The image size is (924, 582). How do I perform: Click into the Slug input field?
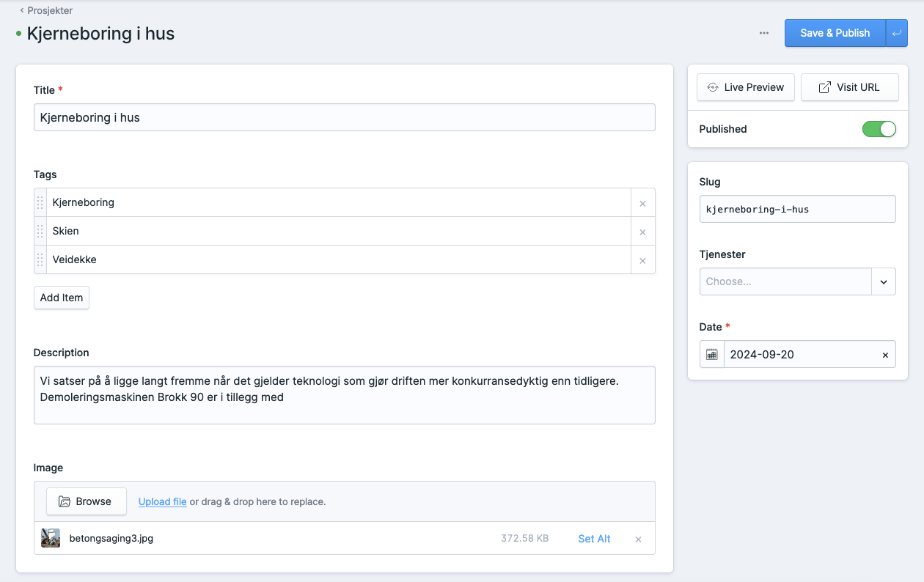point(797,209)
